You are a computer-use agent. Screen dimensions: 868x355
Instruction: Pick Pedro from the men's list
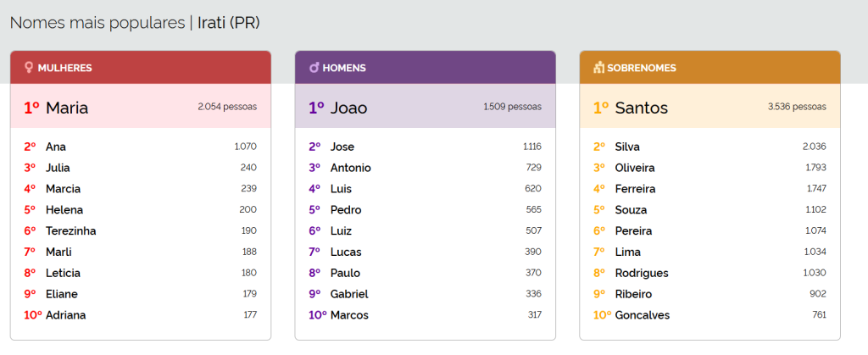(346, 209)
